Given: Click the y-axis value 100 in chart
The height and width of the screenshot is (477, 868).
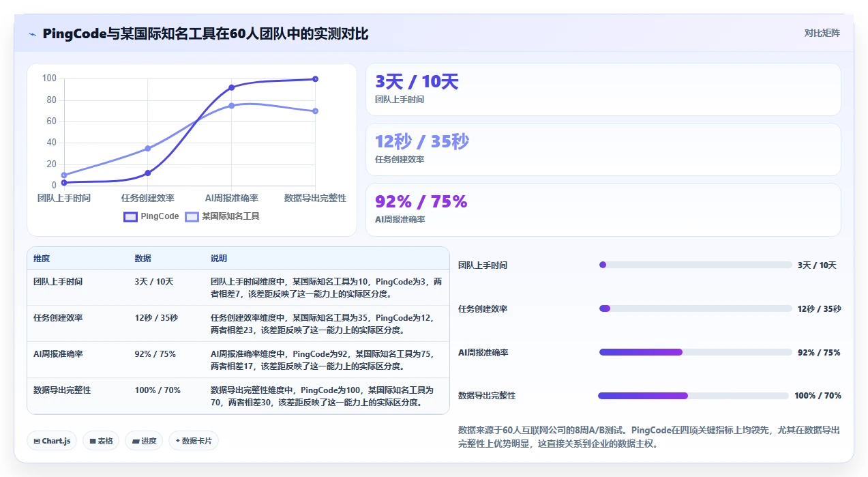Looking at the screenshot, I should pyautogui.click(x=49, y=78).
